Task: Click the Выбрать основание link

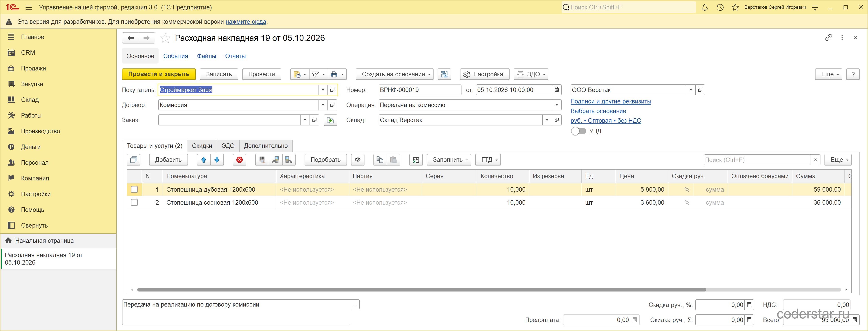Action: tap(598, 111)
